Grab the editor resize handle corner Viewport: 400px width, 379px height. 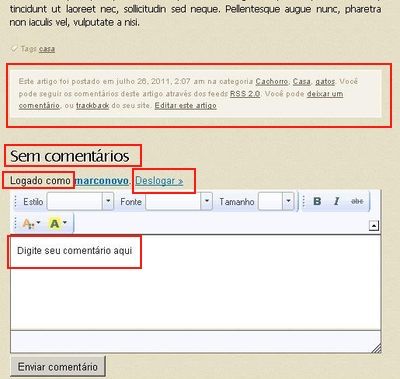pos(376,348)
